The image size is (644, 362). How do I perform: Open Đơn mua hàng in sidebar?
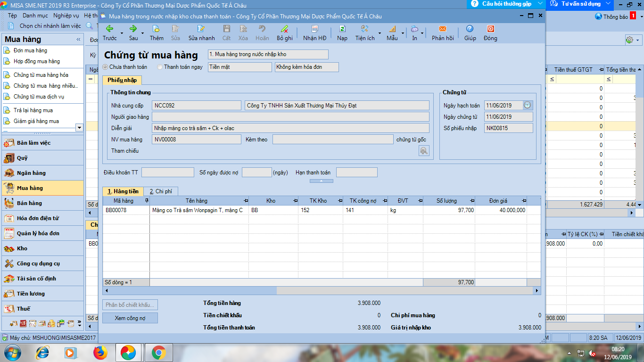30,50
